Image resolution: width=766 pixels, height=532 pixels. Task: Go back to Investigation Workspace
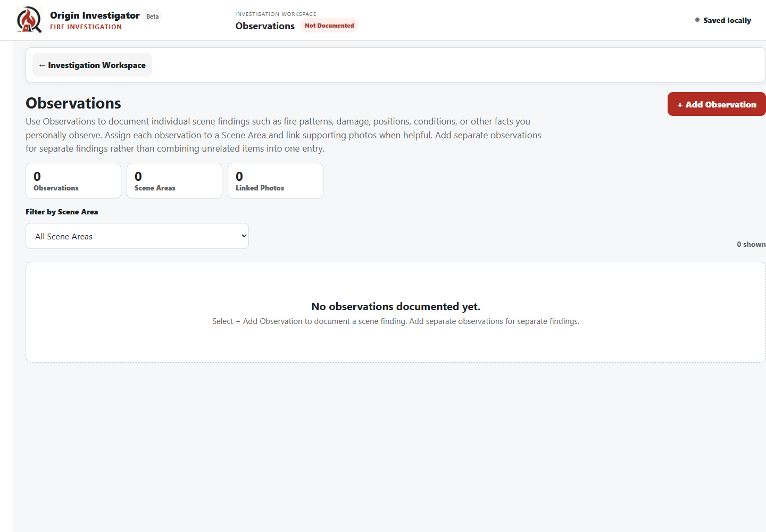tap(92, 65)
